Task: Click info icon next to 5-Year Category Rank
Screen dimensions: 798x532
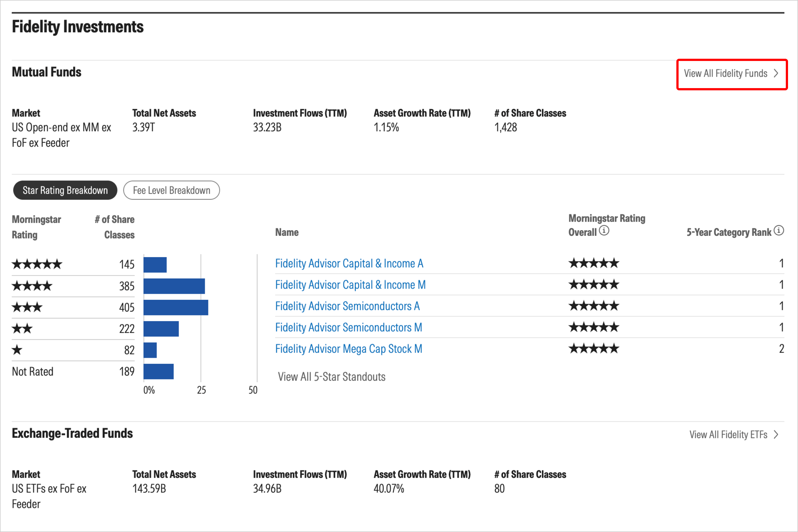Action: pos(779,231)
